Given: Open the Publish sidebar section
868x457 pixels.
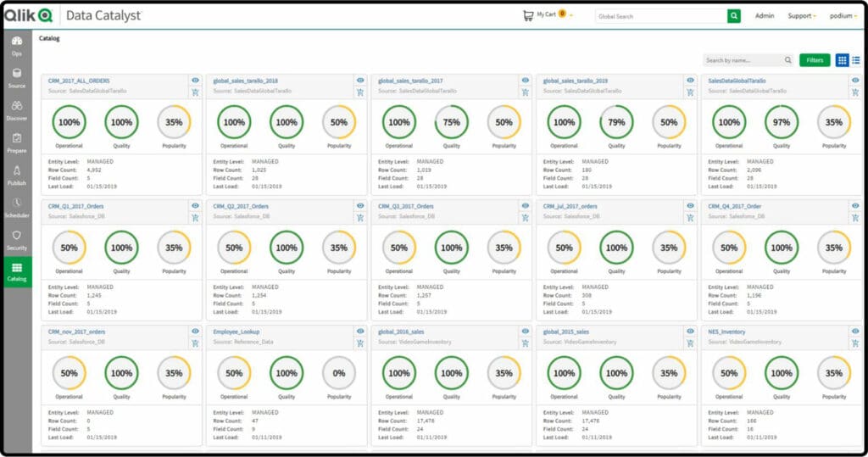Looking at the screenshot, I should 17,175.
